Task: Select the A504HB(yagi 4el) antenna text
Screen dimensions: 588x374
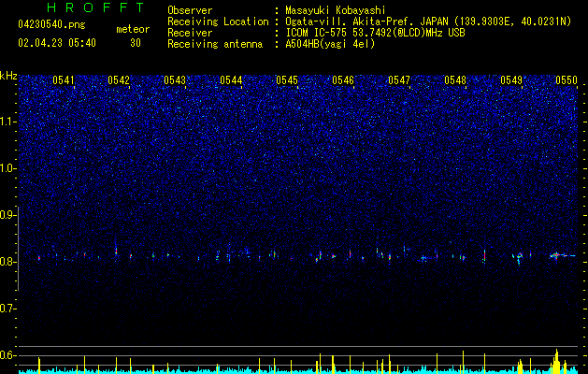Action: 330,44
